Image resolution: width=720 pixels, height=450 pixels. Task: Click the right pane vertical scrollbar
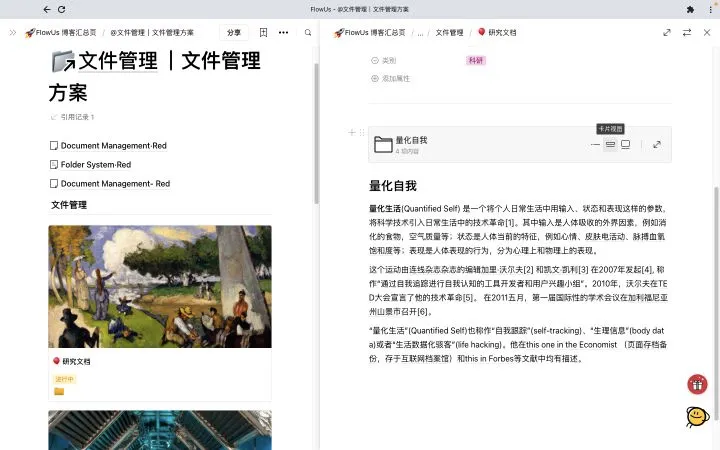[x=716, y=303]
